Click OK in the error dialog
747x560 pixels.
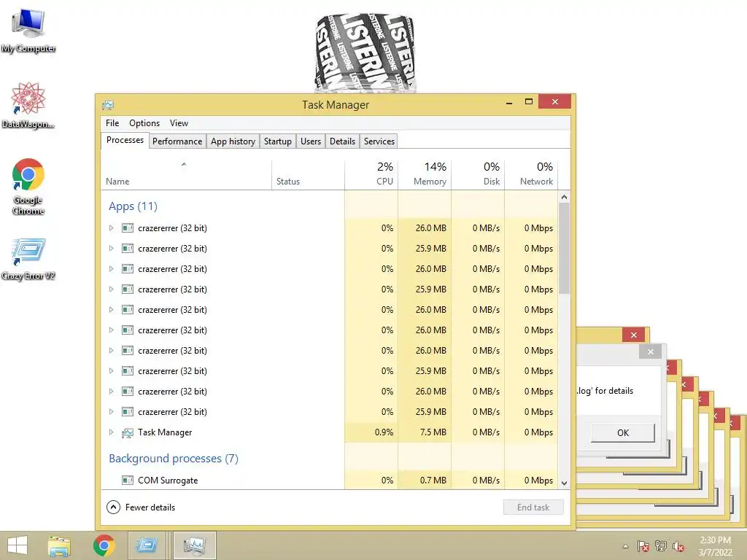(x=623, y=433)
